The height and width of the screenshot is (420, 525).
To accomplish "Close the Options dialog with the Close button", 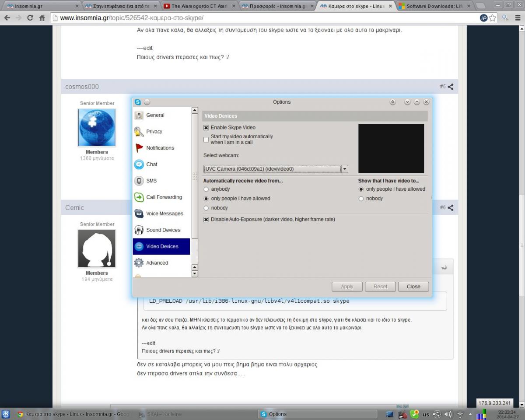I will (x=413, y=287).
